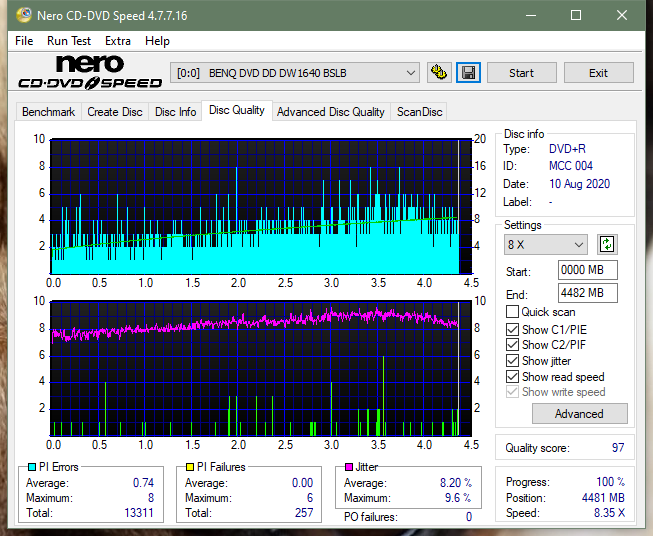Switch to the ScanDisc tab
Viewport: 653px width, 536px height.
419,112
